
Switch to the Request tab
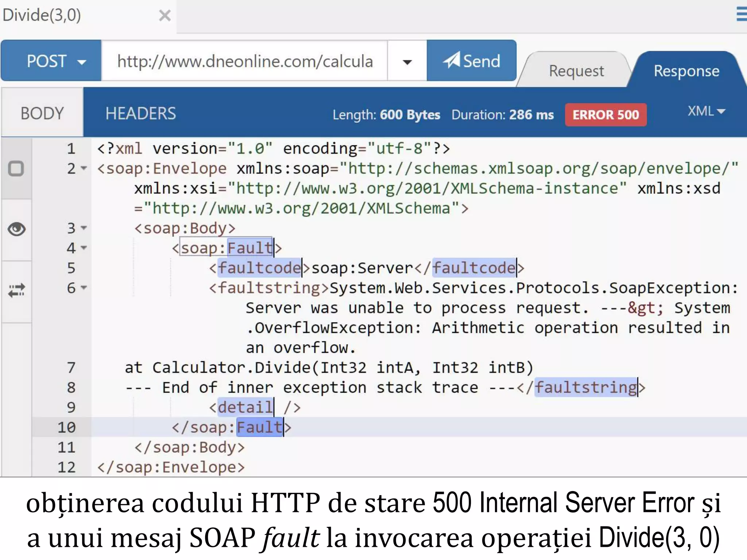pos(576,71)
